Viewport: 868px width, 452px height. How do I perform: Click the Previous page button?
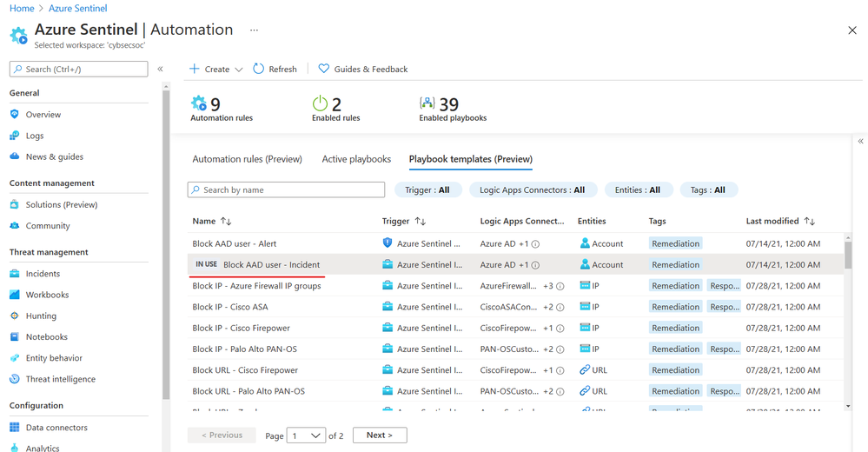click(x=222, y=435)
